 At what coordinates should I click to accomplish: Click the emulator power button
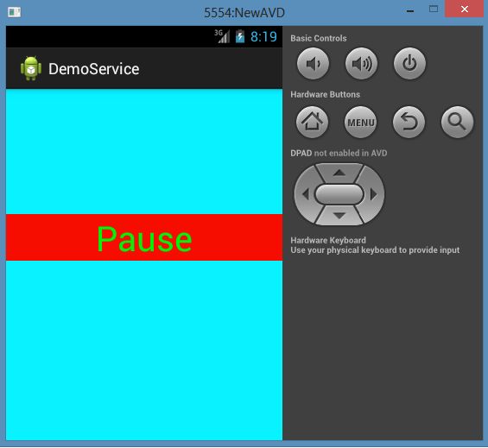[x=409, y=64]
